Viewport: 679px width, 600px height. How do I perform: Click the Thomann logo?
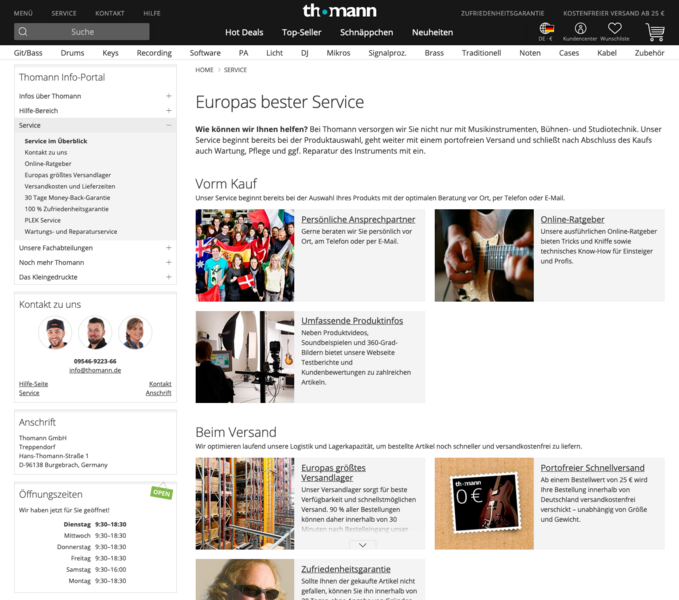pos(340,11)
